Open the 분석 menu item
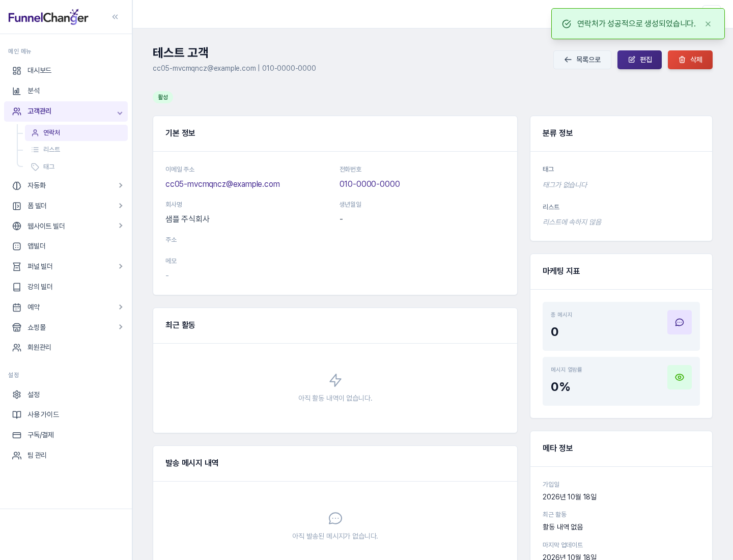 coord(66,91)
